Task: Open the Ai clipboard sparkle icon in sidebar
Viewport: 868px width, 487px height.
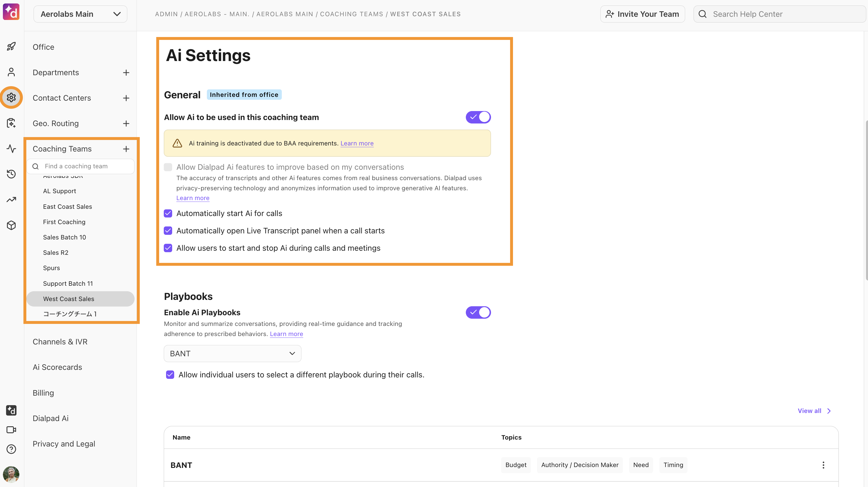Action: tap(12, 123)
